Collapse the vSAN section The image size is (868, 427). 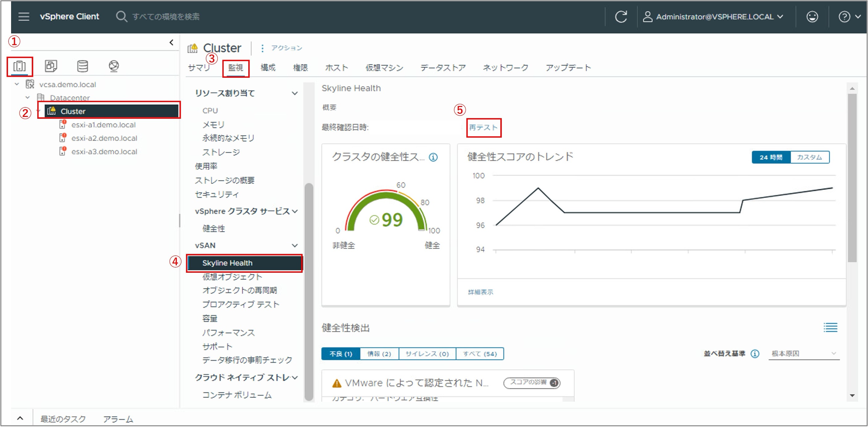(x=295, y=246)
